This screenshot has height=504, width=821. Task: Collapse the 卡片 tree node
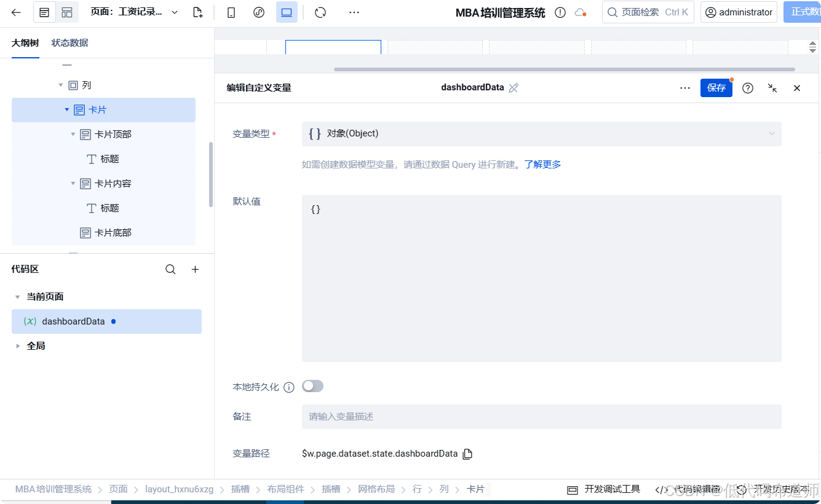point(67,109)
